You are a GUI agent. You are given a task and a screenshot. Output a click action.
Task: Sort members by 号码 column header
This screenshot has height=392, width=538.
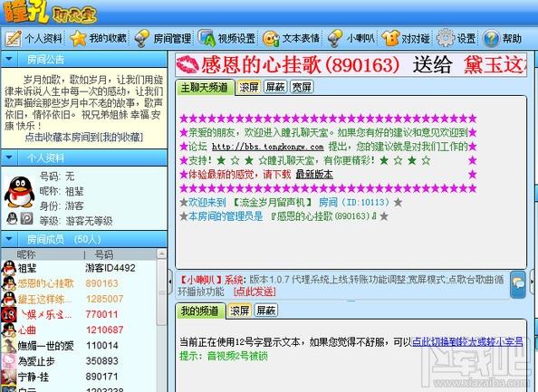[x=104, y=254]
